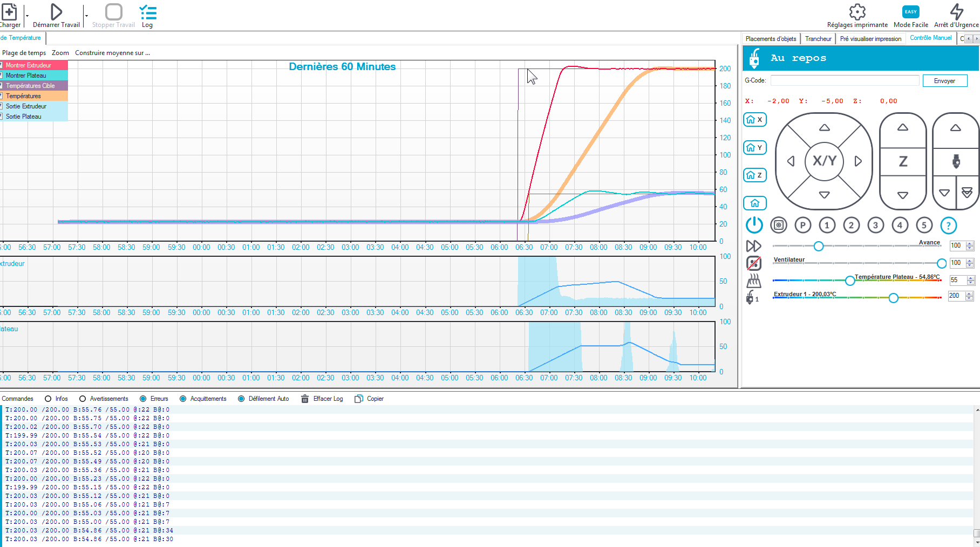The image size is (980, 547).
Task: Adjust the Ventilateur slider handle
Action: [x=942, y=263]
